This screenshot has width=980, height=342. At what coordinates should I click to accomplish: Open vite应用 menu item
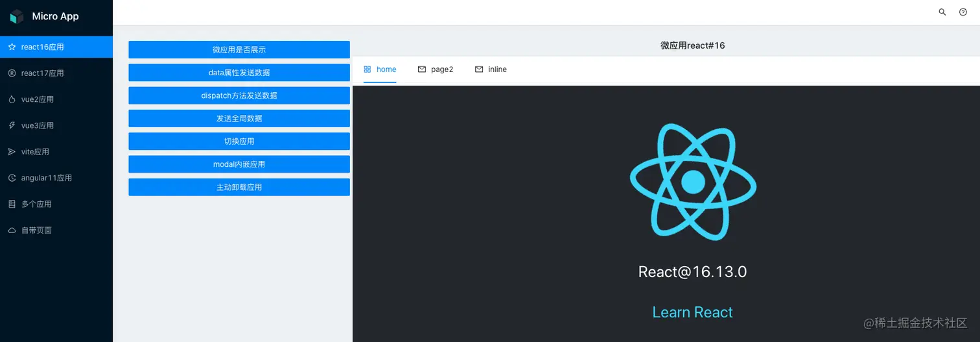(x=56, y=152)
